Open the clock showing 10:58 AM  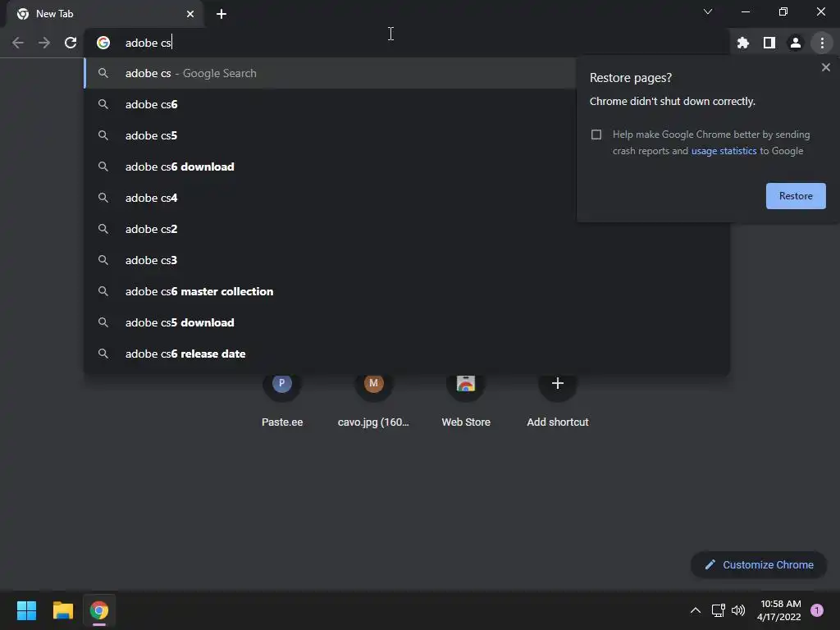[x=779, y=610]
